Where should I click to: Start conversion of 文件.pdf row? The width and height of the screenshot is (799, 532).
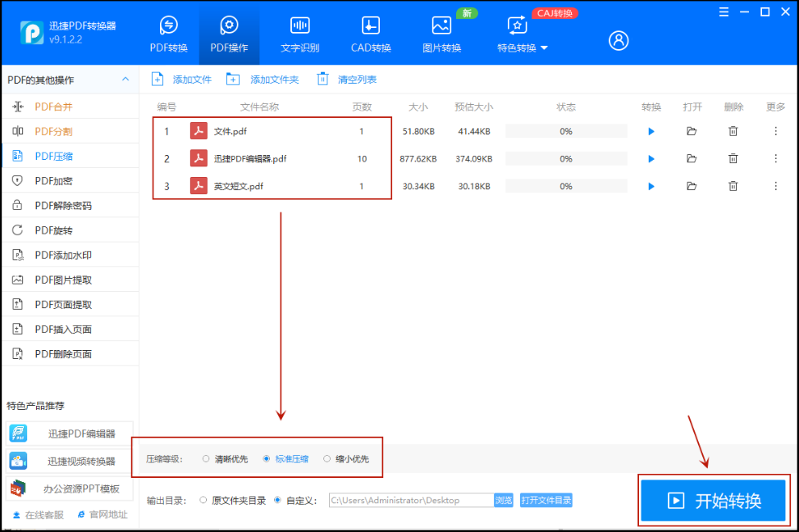coord(651,131)
